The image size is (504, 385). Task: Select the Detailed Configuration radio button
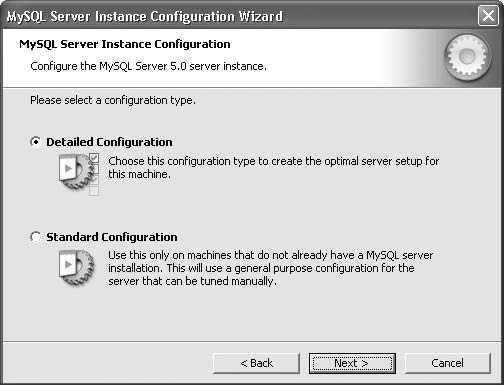pyautogui.click(x=35, y=142)
